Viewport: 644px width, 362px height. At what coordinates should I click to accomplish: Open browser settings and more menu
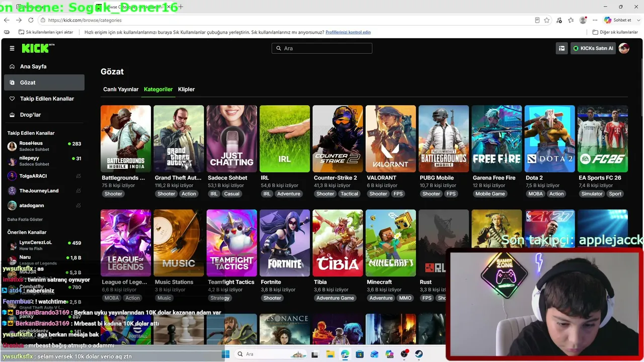tap(595, 20)
